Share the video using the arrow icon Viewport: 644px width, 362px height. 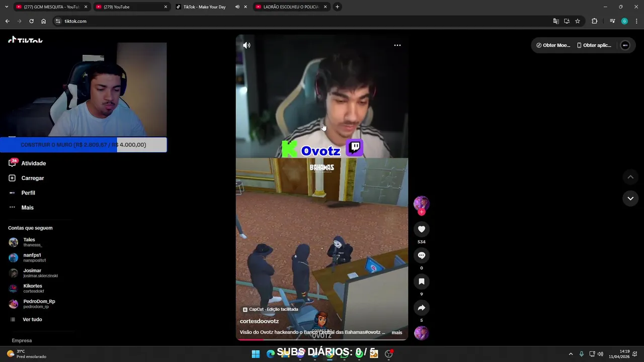(x=422, y=308)
